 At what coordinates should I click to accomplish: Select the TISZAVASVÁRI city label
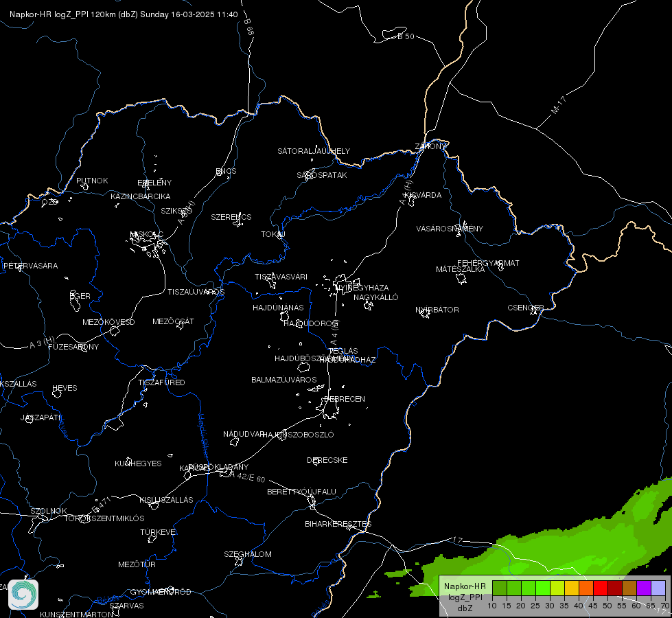[281, 277]
